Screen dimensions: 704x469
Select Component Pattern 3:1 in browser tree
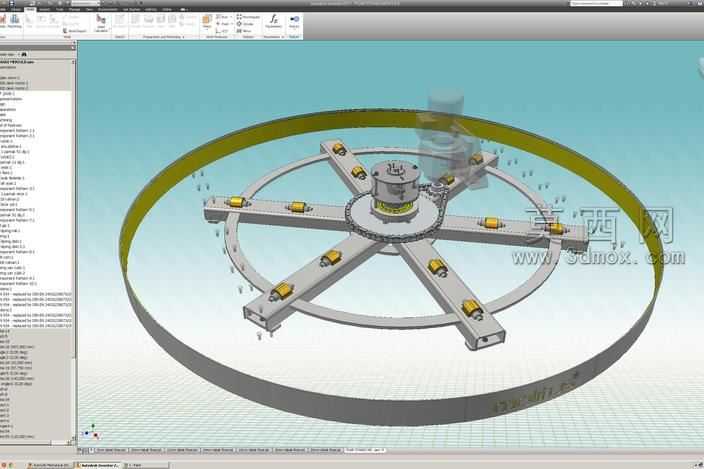coord(18,136)
